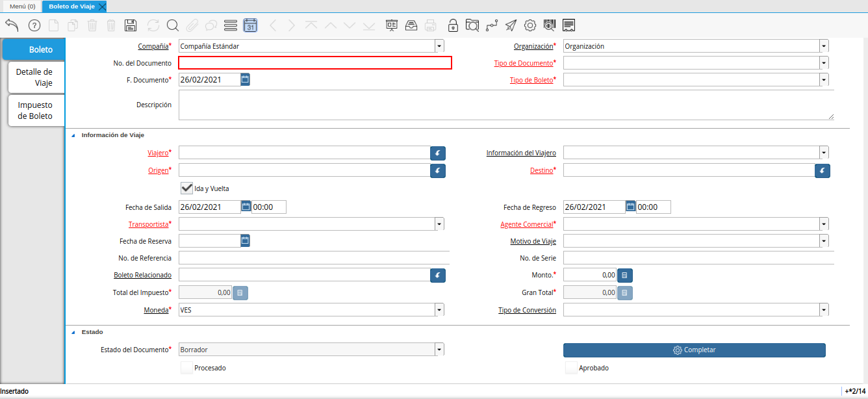Open help with the question mark icon
Image resolution: width=868 pixels, height=399 pixels.
[34, 25]
